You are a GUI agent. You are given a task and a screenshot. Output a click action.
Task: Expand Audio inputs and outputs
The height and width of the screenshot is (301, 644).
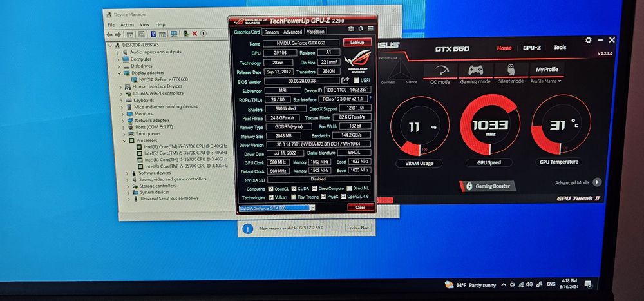pyautogui.click(x=117, y=52)
